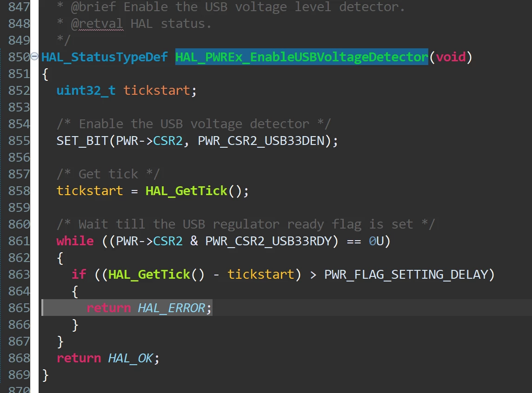Click HAL_OK on the final return
Image resolution: width=532 pixels, height=393 pixels.
tap(130, 358)
